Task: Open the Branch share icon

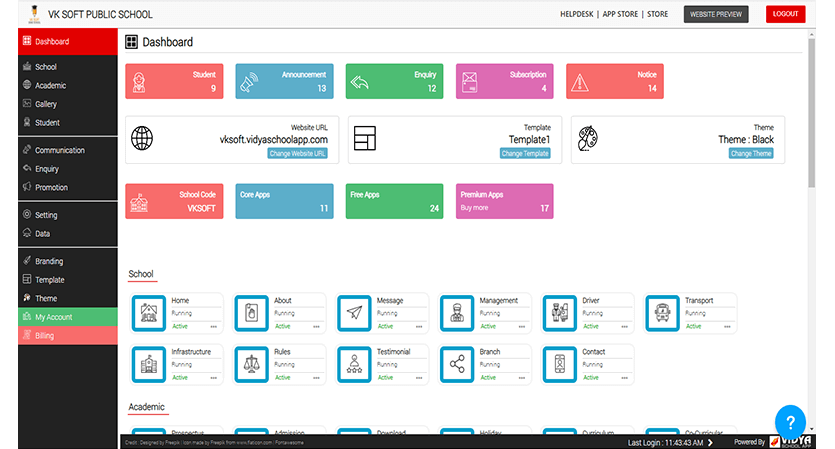Action: point(457,364)
